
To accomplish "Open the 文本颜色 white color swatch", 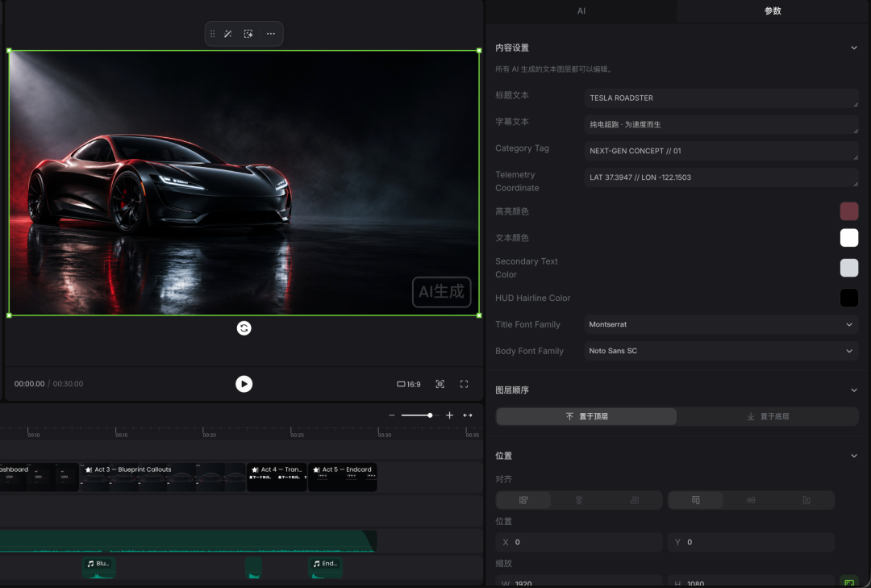I will click(x=848, y=238).
